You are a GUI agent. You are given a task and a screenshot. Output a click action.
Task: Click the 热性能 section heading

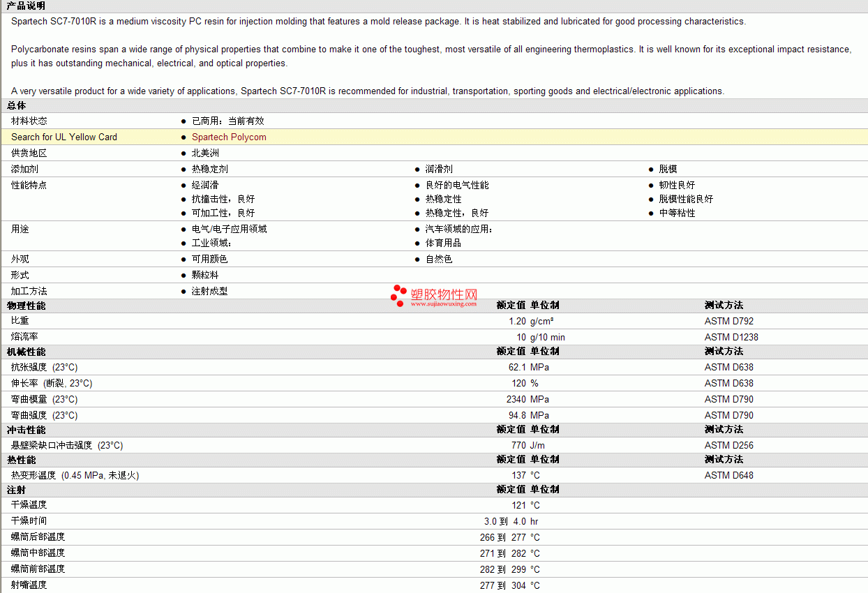tap(21, 460)
